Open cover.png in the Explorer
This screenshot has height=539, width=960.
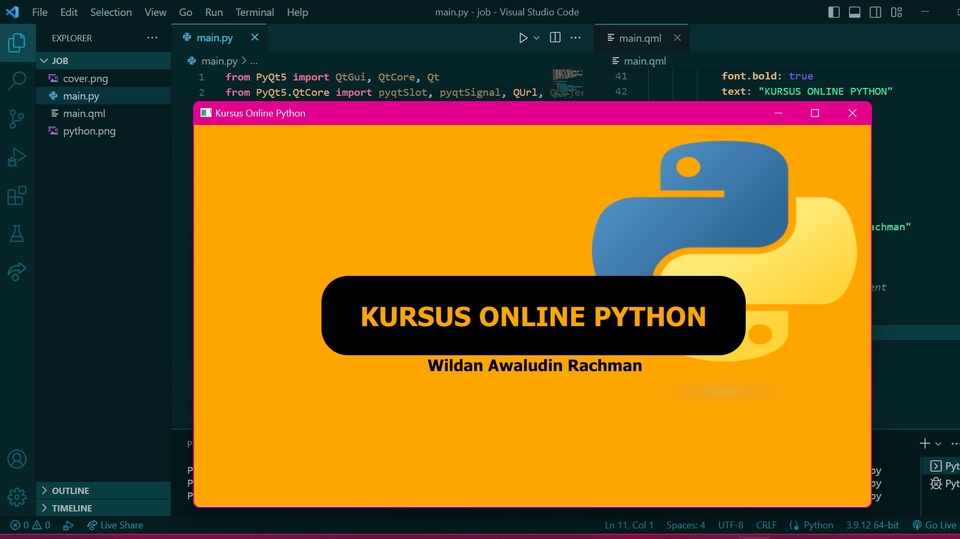103,78
